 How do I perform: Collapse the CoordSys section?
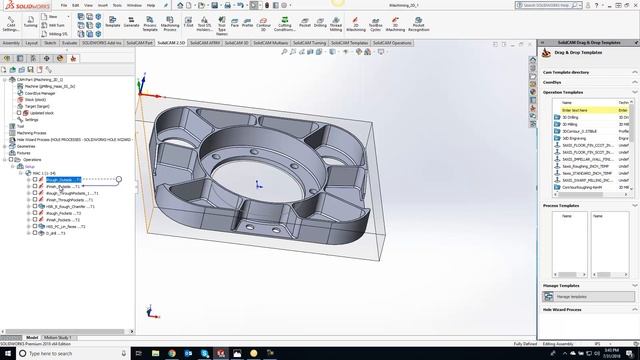coord(634,82)
